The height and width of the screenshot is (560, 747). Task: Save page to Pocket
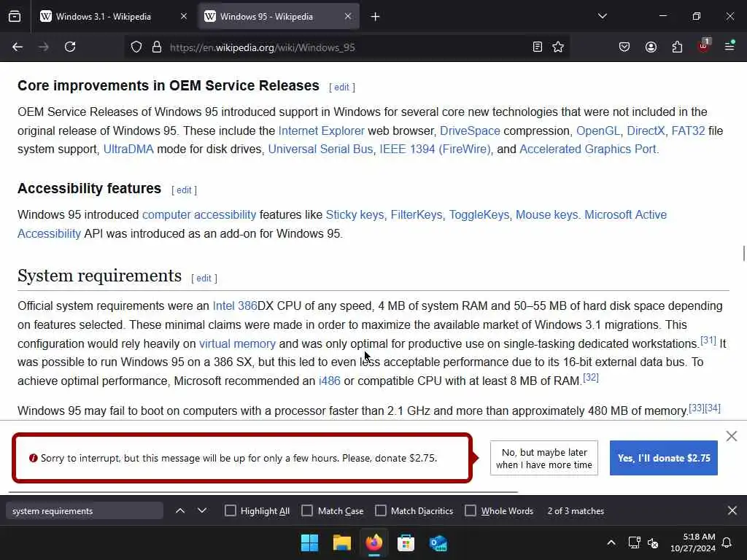(x=624, y=47)
